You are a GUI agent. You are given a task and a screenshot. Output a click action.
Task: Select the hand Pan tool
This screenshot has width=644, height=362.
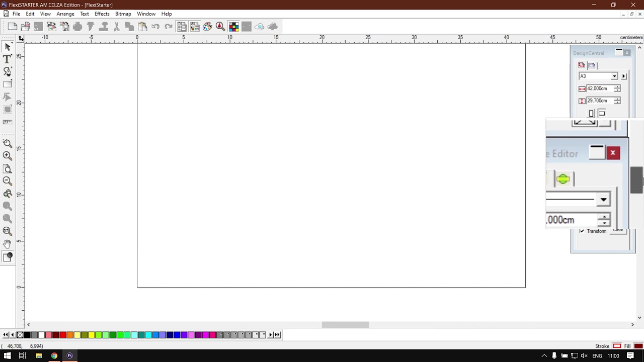[8, 244]
